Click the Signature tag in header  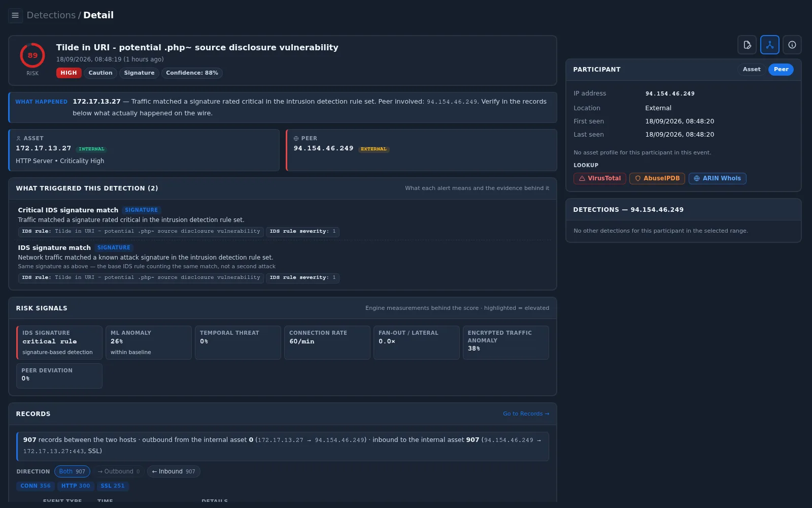[139, 73]
